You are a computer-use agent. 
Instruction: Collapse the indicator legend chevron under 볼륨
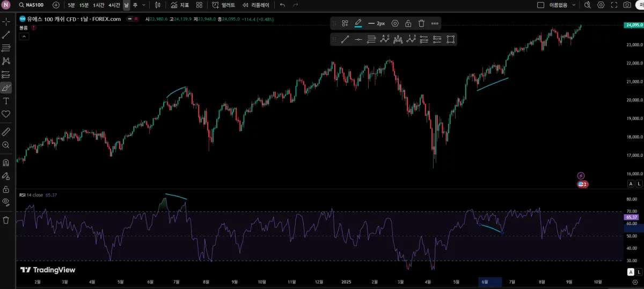[x=24, y=37]
